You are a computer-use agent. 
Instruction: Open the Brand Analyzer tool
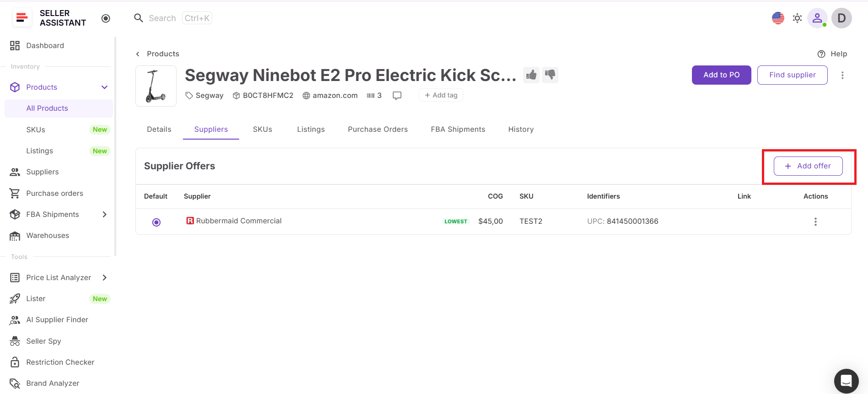[x=53, y=383]
